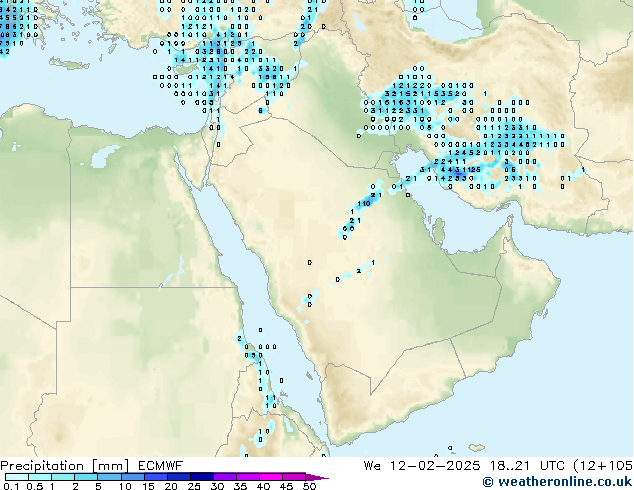Click the 'ECMWF' model label

(161, 466)
